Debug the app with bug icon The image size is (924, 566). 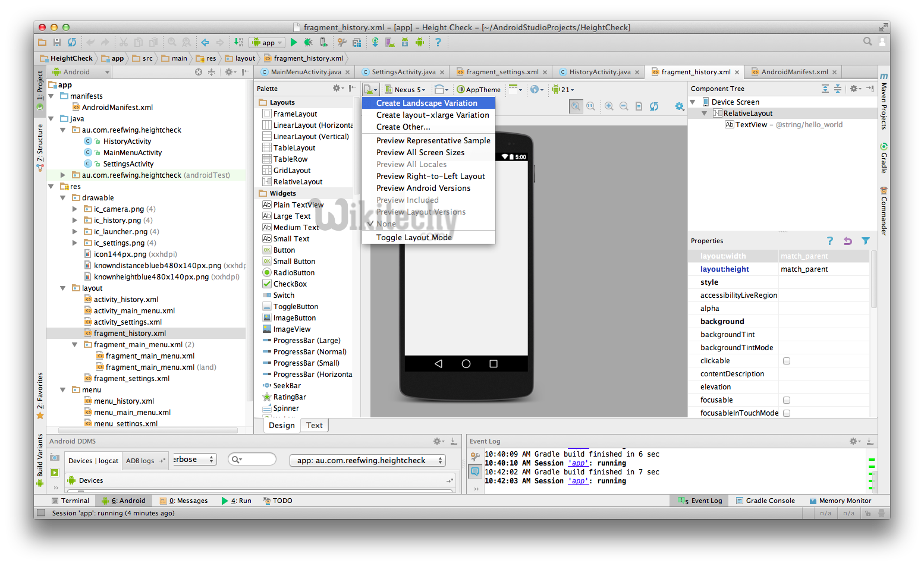pos(308,42)
